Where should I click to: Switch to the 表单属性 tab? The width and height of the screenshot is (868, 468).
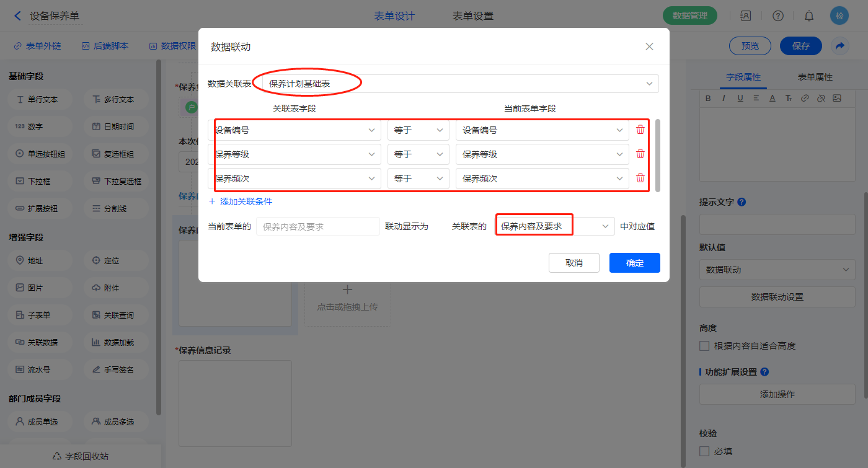815,77
